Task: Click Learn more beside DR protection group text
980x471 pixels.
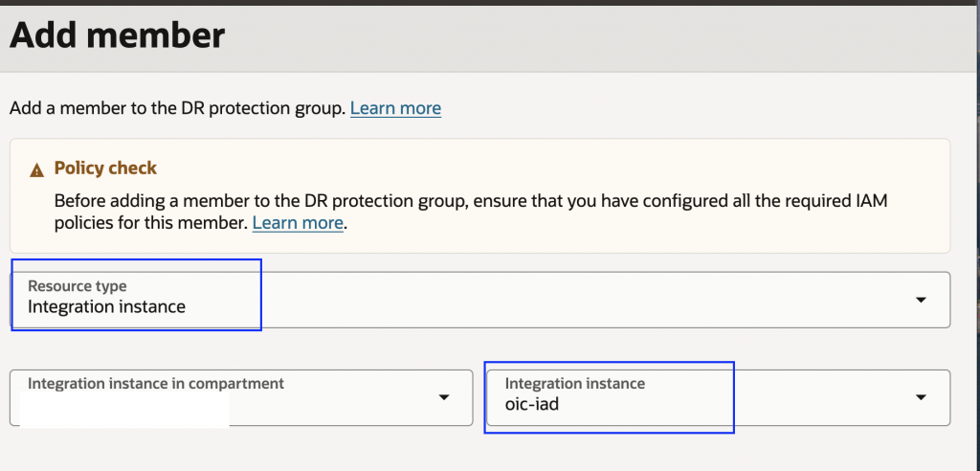Action: [395, 108]
